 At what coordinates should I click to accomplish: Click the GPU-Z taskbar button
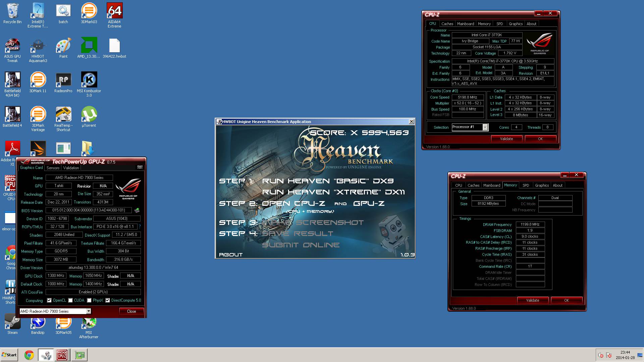coord(79,355)
